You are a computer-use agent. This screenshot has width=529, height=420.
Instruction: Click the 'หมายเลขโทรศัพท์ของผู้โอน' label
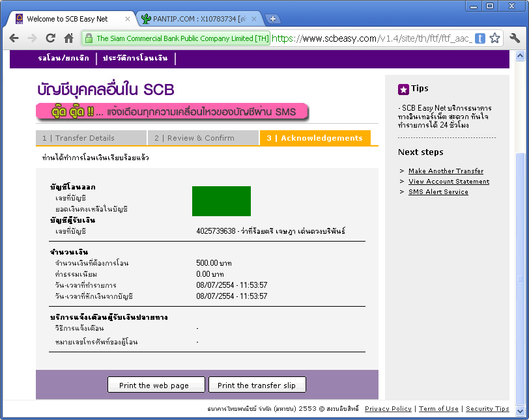[x=96, y=342]
